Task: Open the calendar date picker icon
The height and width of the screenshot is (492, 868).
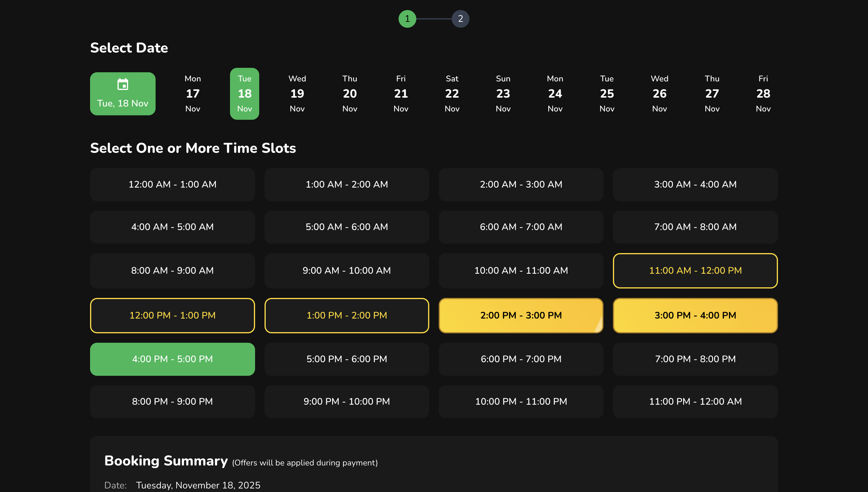Action: [x=123, y=84]
